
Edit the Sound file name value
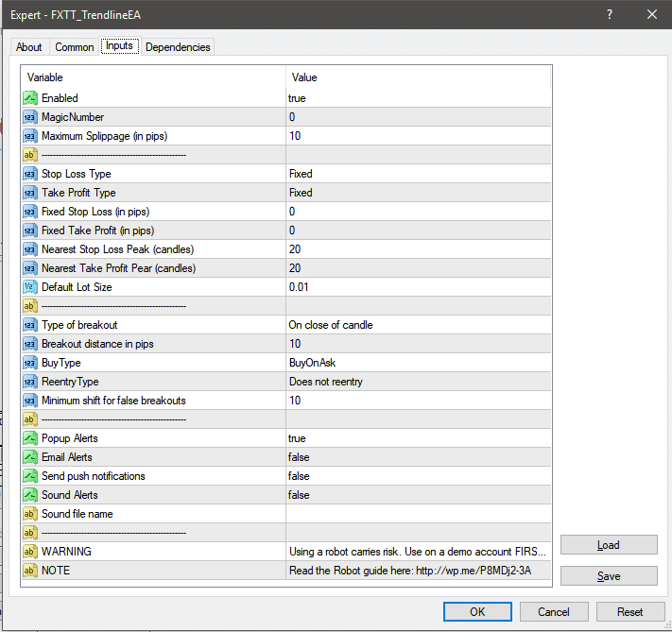pyautogui.click(x=419, y=513)
